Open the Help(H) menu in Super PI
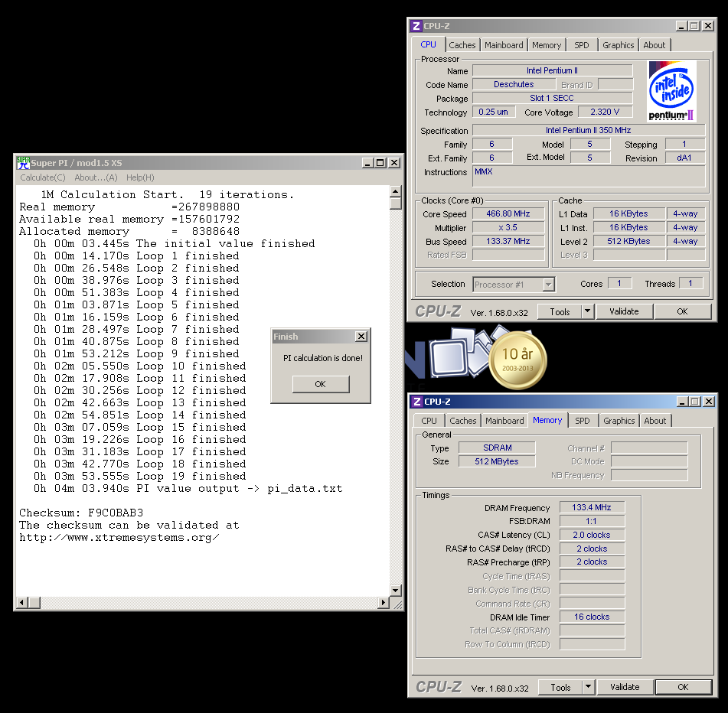 pos(140,177)
